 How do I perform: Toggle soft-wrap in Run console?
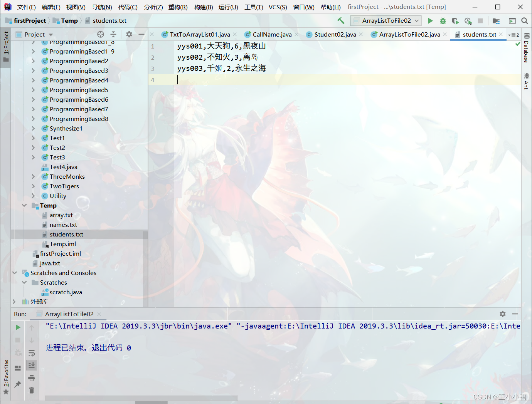point(32,353)
